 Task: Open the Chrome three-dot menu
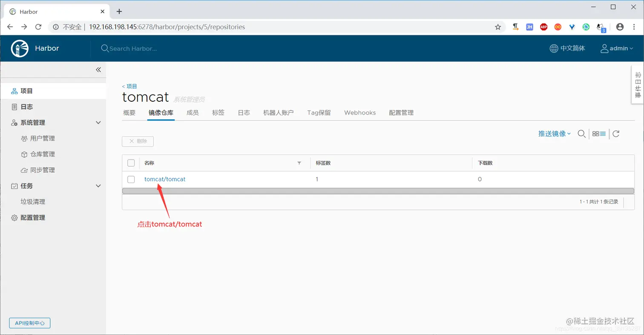pyautogui.click(x=633, y=27)
